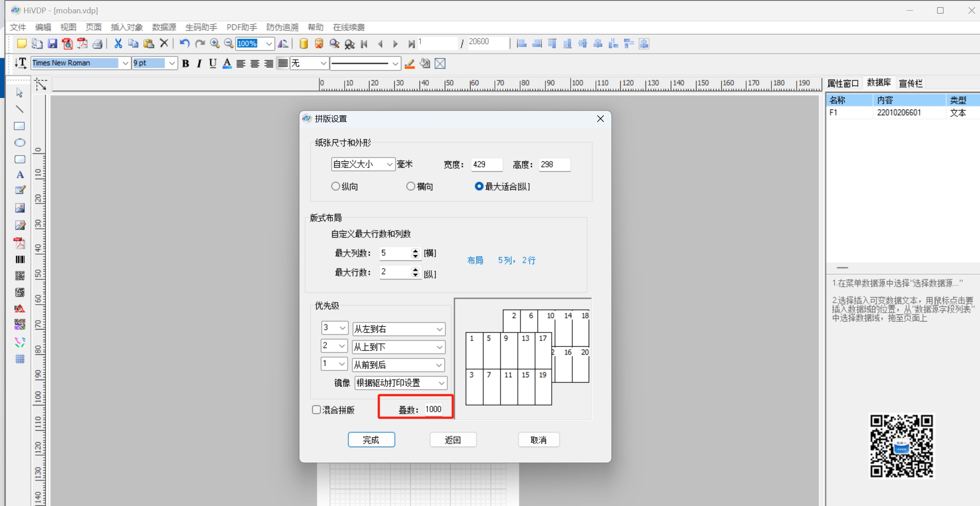Undo the last action
980x506 pixels.
(x=184, y=43)
